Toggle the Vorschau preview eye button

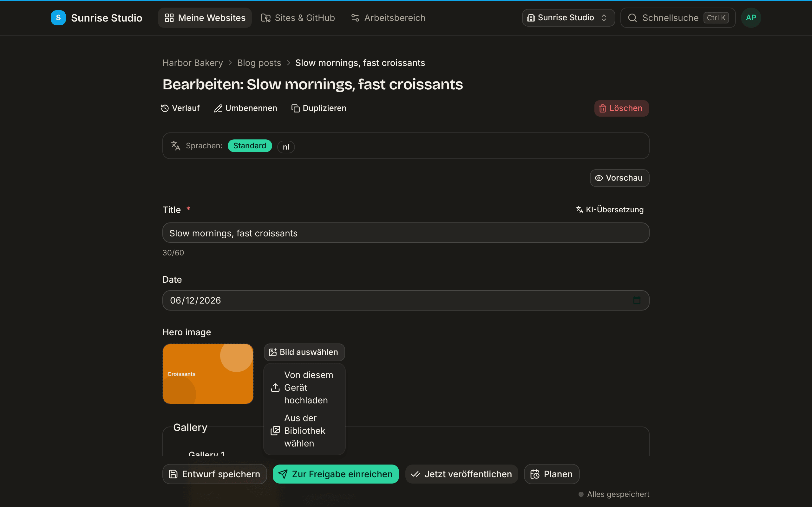tap(619, 178)
